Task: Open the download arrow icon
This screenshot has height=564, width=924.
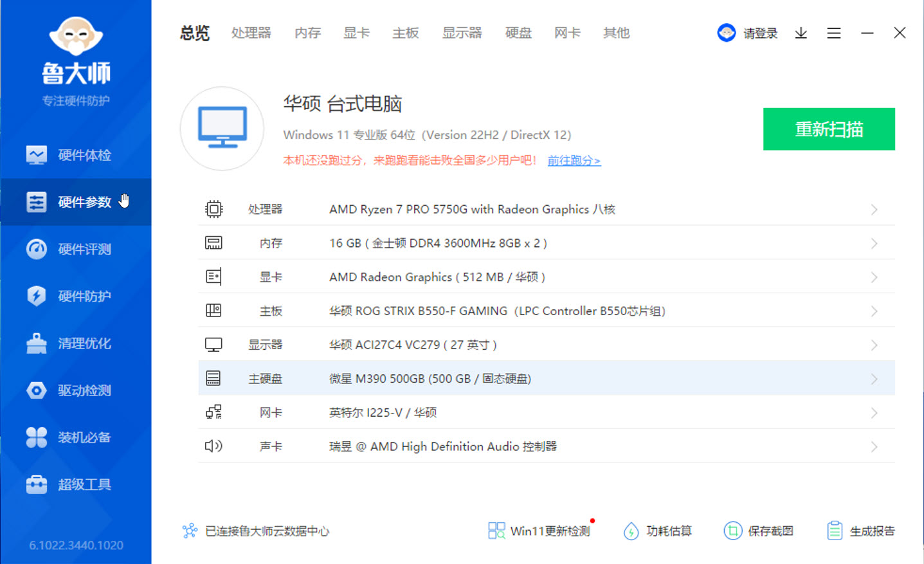Action: click(x=801, y=33)
